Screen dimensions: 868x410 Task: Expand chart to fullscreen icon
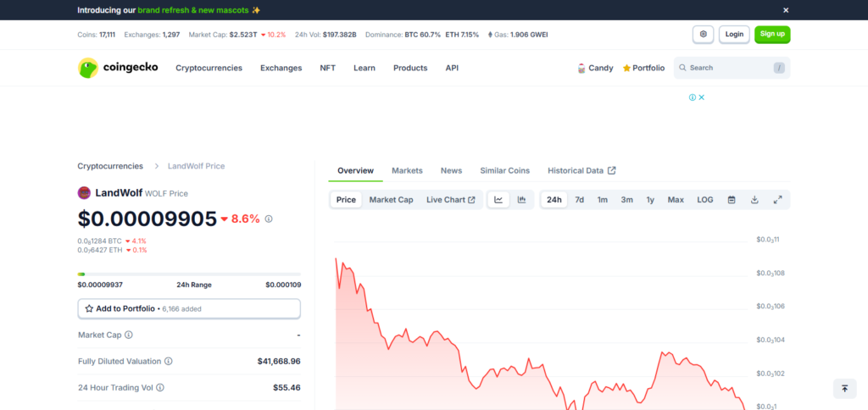[777, 200]
